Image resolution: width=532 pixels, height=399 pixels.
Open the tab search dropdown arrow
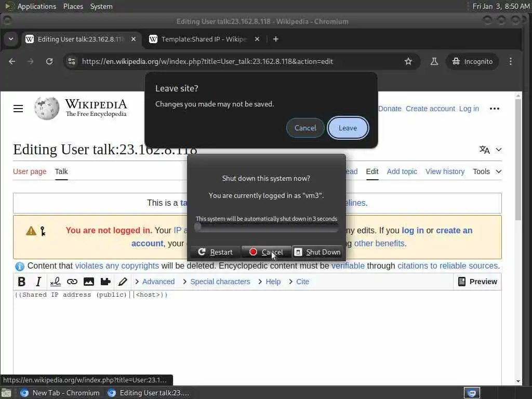tap(11, 39)
